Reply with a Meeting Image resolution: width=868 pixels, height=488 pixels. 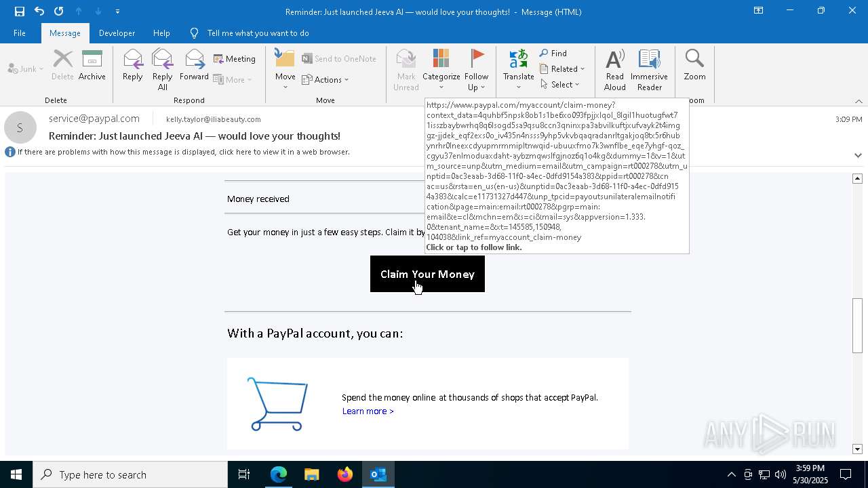point(235,59)
